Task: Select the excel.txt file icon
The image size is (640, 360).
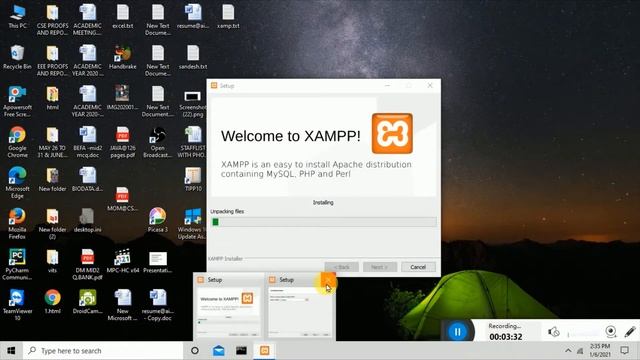Action: [x=122, y=16]
